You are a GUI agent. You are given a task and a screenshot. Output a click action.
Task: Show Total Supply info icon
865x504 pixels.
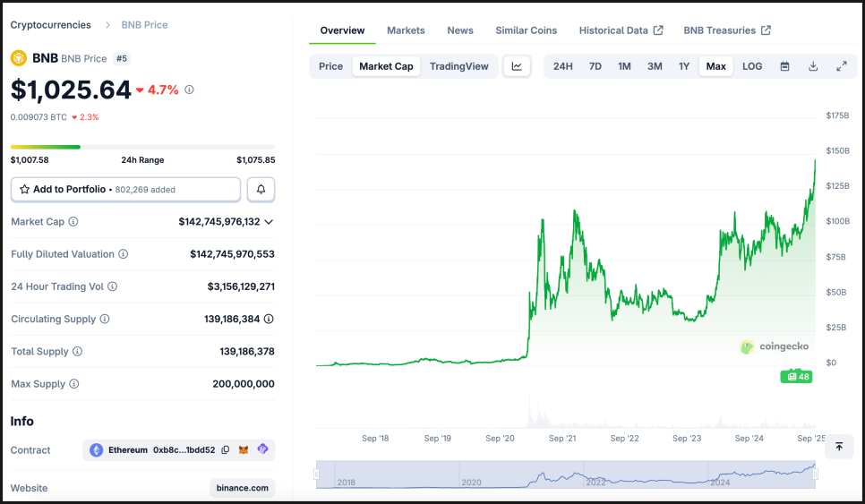[x=78, y=351]
